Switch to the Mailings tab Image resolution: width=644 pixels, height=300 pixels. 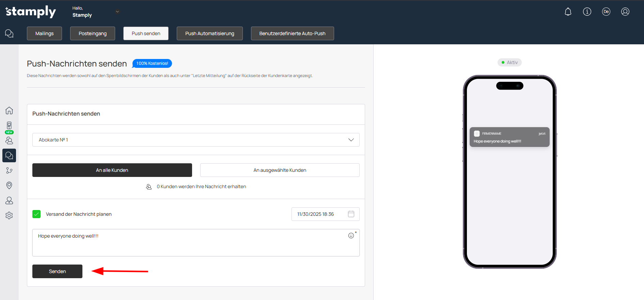(x=44, y=33)
